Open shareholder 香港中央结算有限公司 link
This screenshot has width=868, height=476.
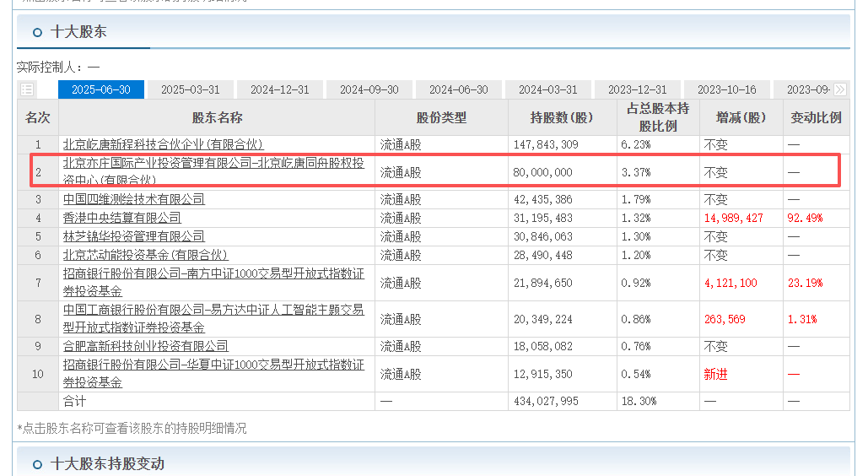[121, 218]
